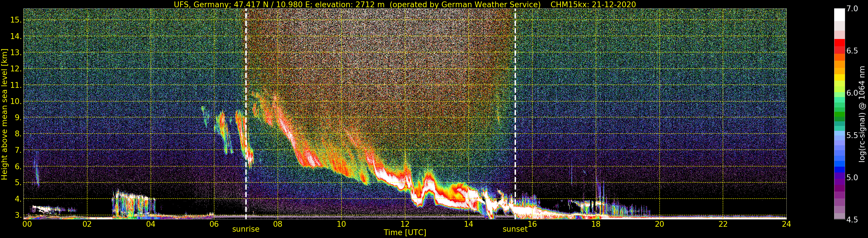Click colorbar value '6.0'
Image resolution: width=868 pixels, height=238 pixels.
[x=852, y=93]
